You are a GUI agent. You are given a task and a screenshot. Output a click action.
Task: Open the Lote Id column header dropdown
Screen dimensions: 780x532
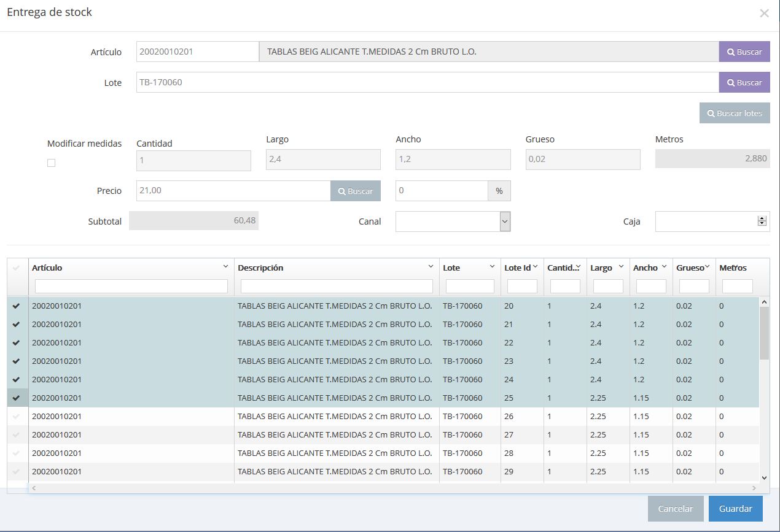click(x=535, y=267)
